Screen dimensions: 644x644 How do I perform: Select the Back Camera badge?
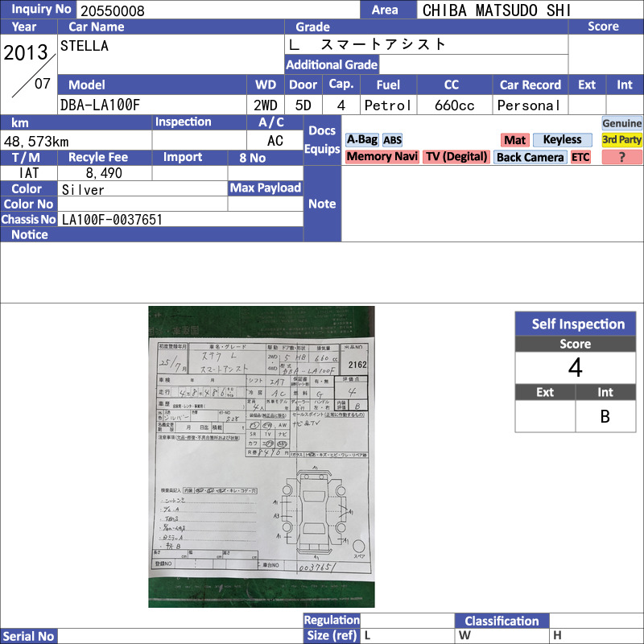[530, 157]
